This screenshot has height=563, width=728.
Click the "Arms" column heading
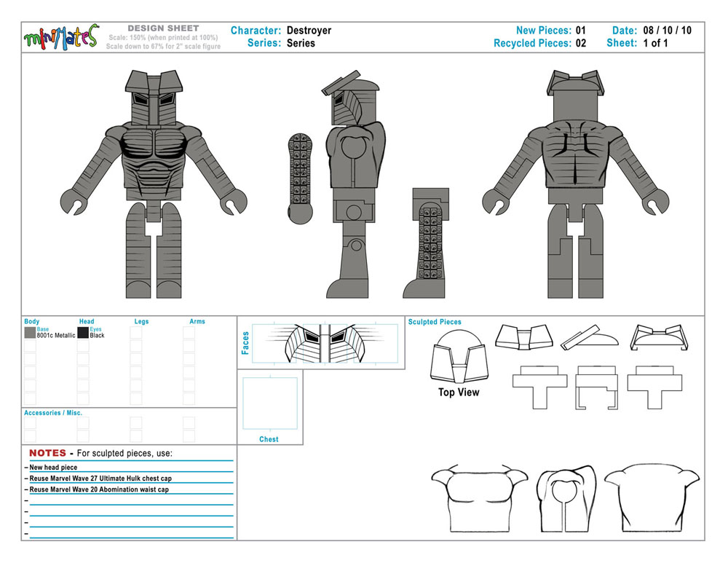coord(197,321)
